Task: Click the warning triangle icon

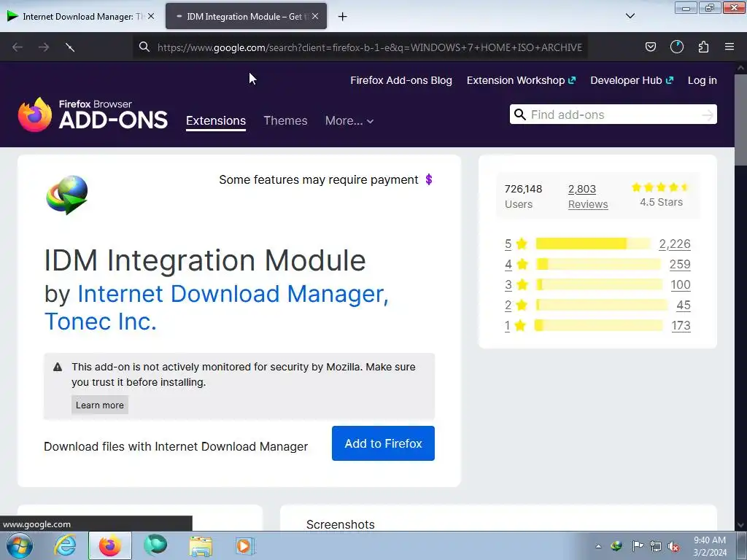Action: point(58,367)
